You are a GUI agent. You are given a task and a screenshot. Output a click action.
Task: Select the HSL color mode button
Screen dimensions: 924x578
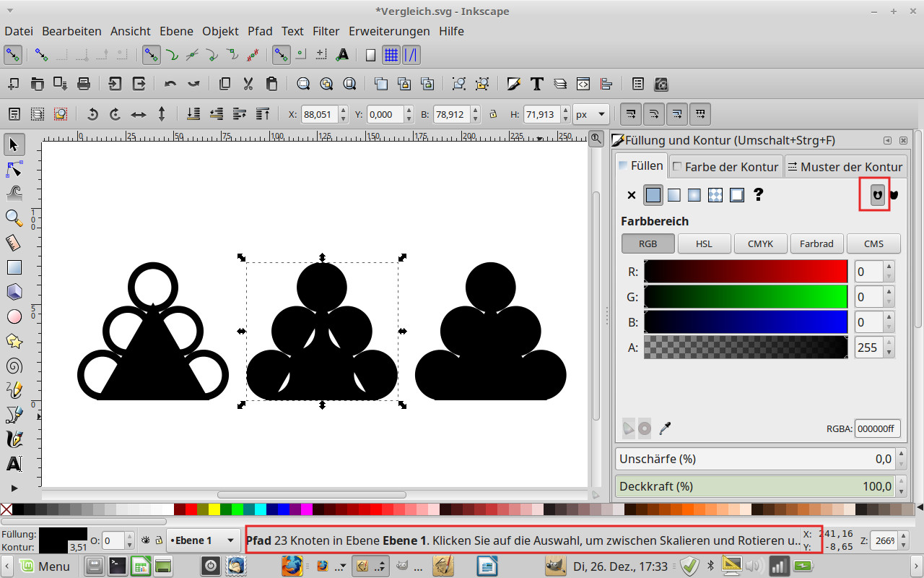[704, 243]
